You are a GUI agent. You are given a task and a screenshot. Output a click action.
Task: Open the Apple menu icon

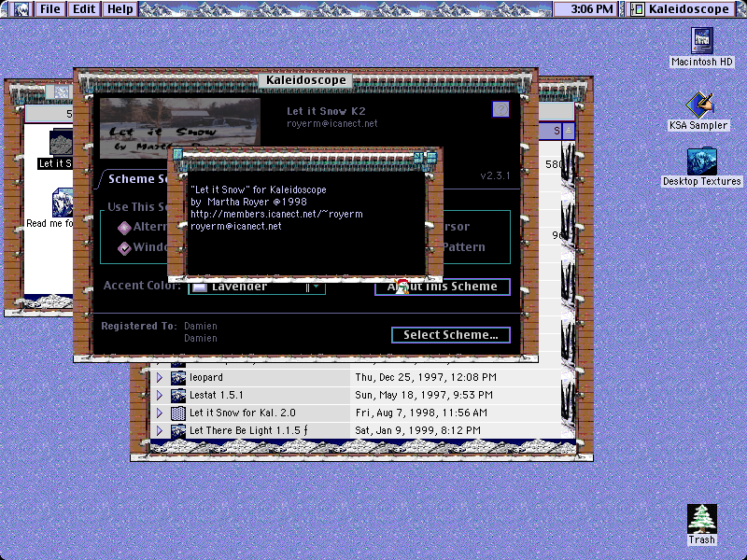21,8
